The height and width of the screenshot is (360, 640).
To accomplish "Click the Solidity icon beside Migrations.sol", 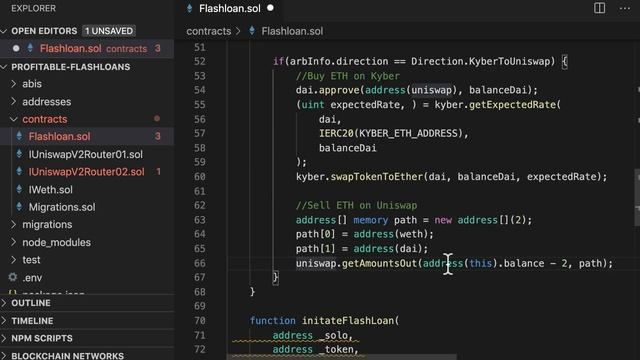I will 19,207.
